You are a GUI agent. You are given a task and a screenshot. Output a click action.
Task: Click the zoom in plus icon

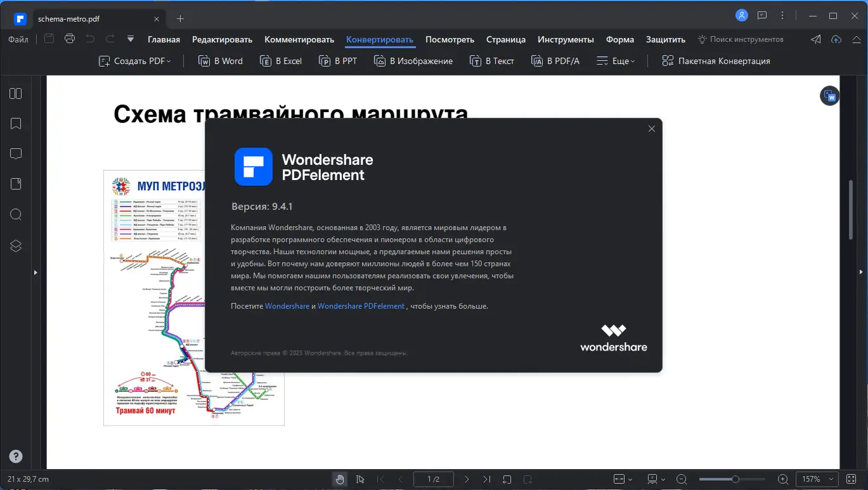tap(783, 479)
